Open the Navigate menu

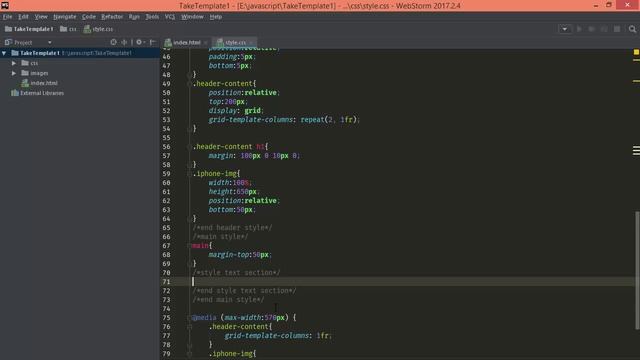coord(64,17)
